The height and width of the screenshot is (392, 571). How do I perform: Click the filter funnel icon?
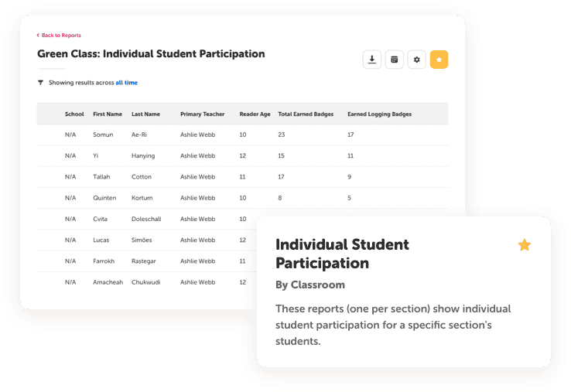tap(40, 83)
